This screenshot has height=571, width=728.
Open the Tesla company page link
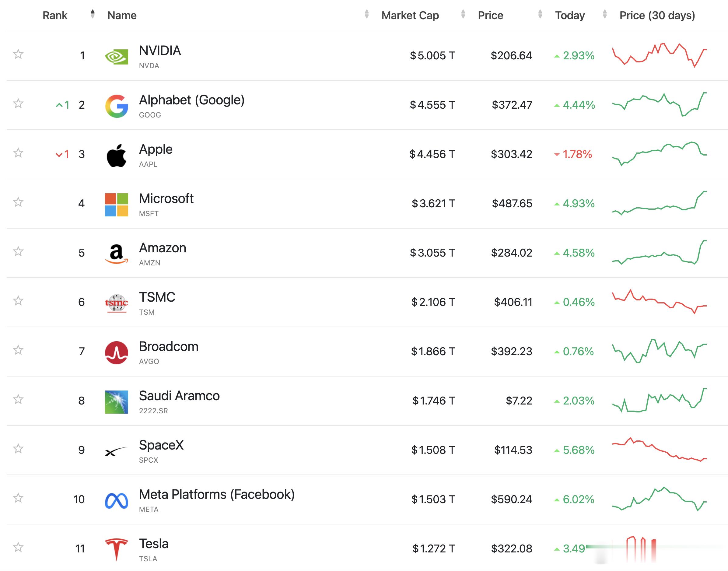click(x=153, y=544)
